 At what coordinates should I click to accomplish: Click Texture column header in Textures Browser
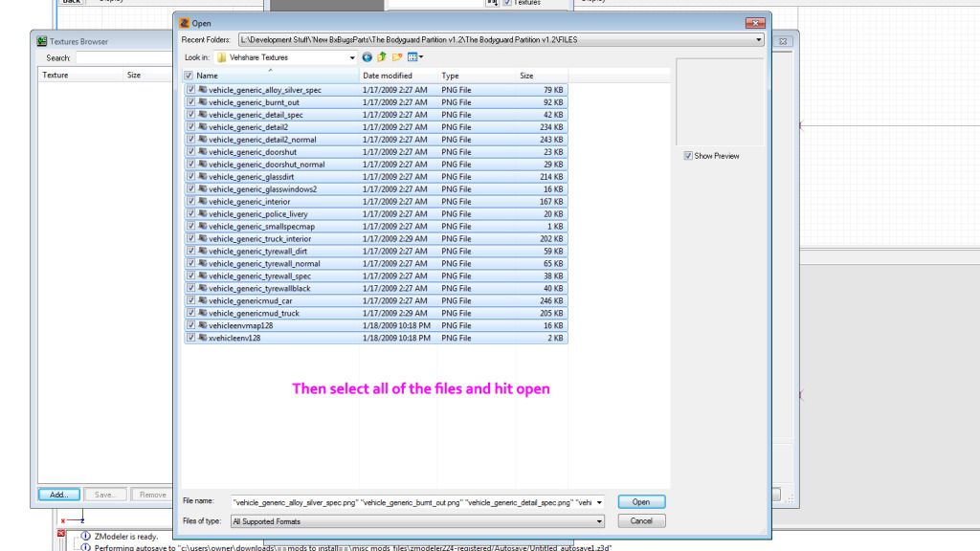tap(80, 75)
